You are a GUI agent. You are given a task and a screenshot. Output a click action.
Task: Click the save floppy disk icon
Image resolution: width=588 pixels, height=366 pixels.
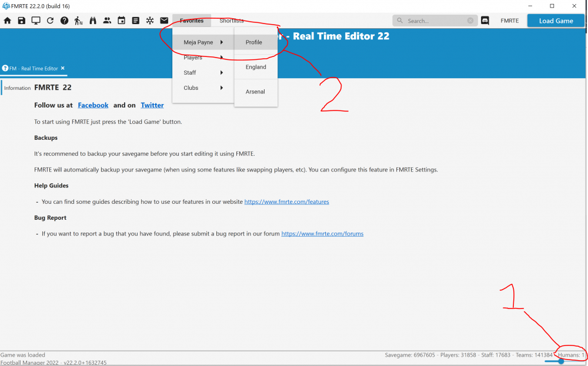coord(21,21)
